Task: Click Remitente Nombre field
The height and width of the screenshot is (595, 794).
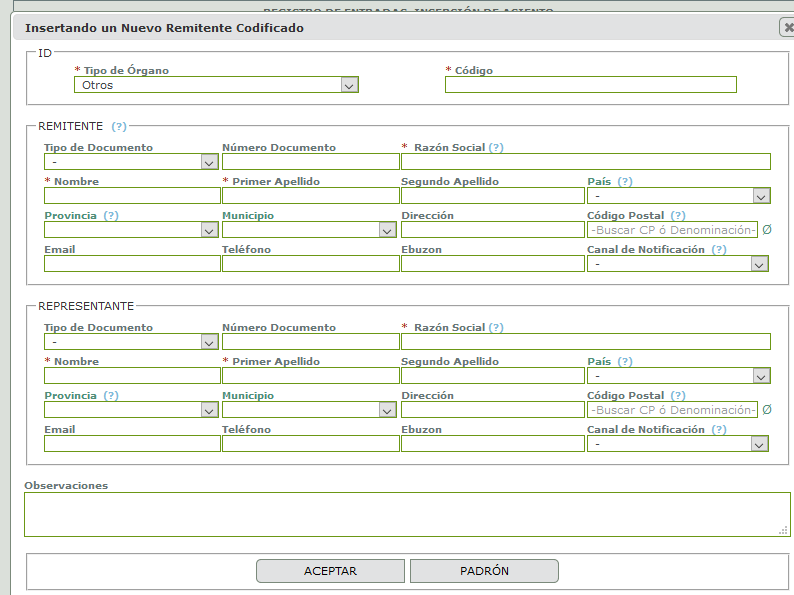Action: (132, 196)
